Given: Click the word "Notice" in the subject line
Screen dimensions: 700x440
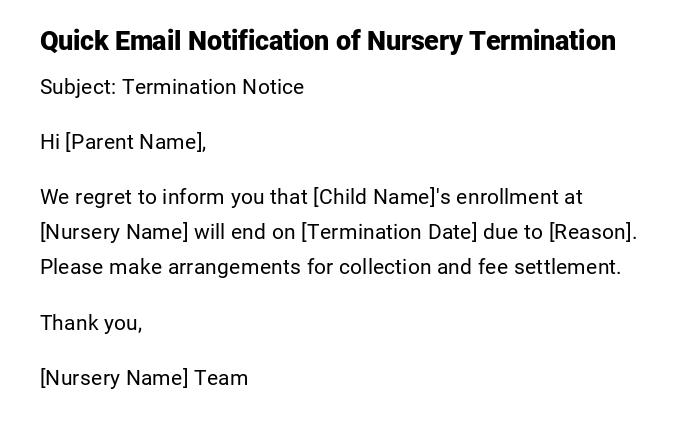Looking at the screenshot, I should 269,87.
